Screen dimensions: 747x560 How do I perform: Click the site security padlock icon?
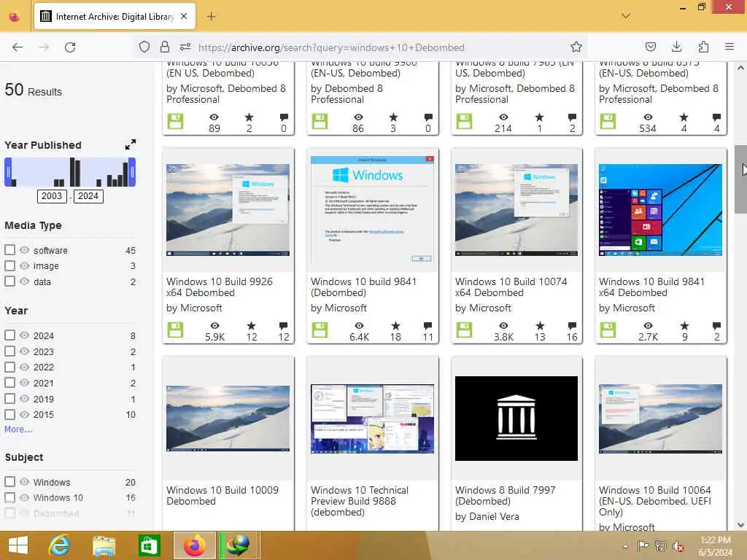165,47
